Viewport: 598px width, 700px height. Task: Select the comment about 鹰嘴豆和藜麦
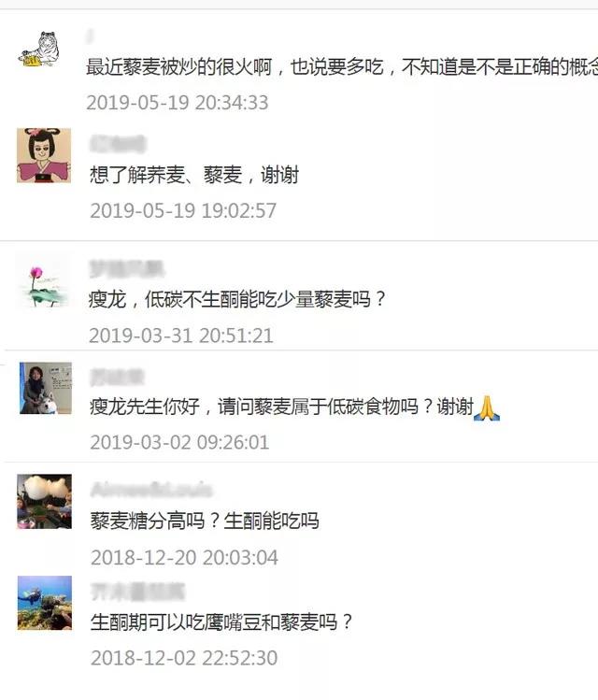[221, 621]
